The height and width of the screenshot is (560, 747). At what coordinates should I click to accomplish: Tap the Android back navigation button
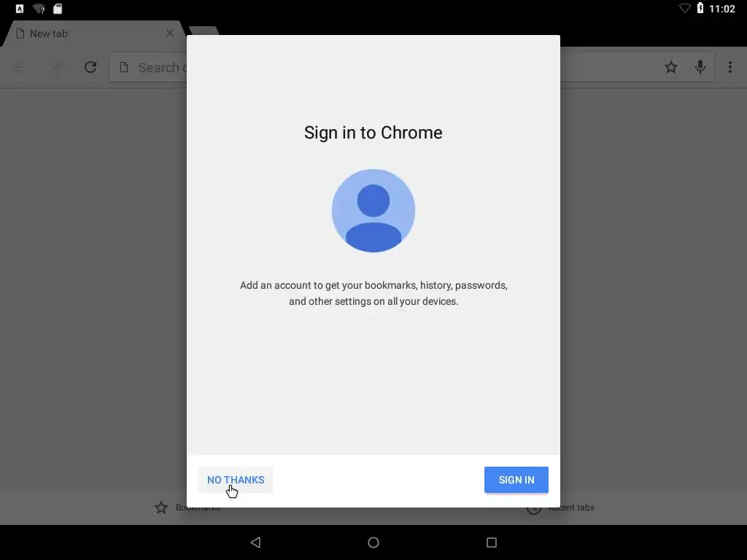click(256, 542)
